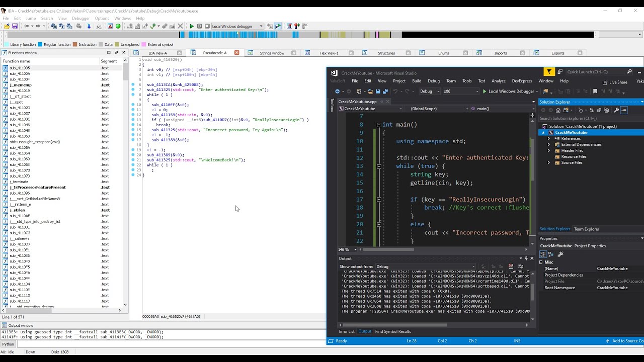Click the blue down-arrow icon in IDA toolbar

(x=89, y=26)
